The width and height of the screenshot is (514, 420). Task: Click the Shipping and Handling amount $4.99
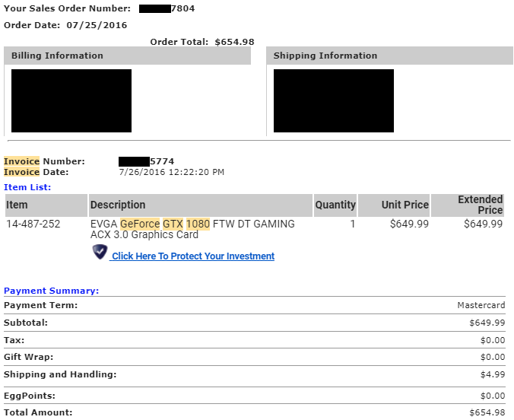(x=492, y=374)
